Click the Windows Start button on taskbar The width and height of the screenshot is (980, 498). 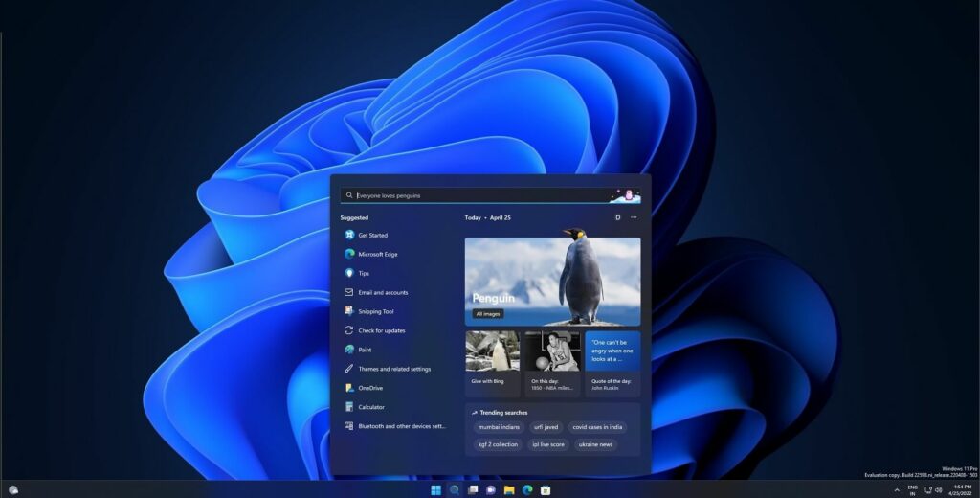[436, 490]
